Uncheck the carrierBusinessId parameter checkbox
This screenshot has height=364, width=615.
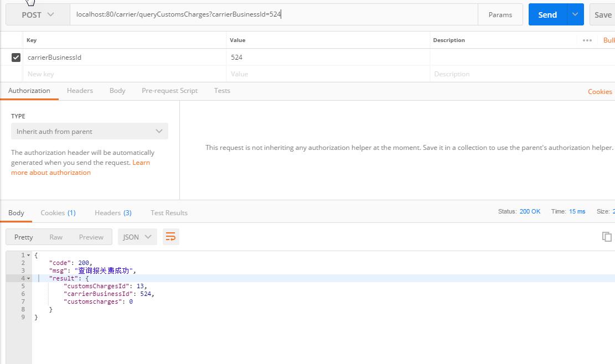(x=15, y=57)
